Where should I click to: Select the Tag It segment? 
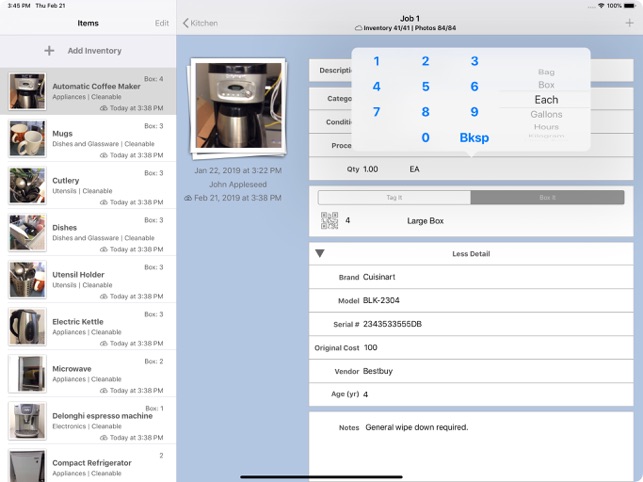(394, 197)
